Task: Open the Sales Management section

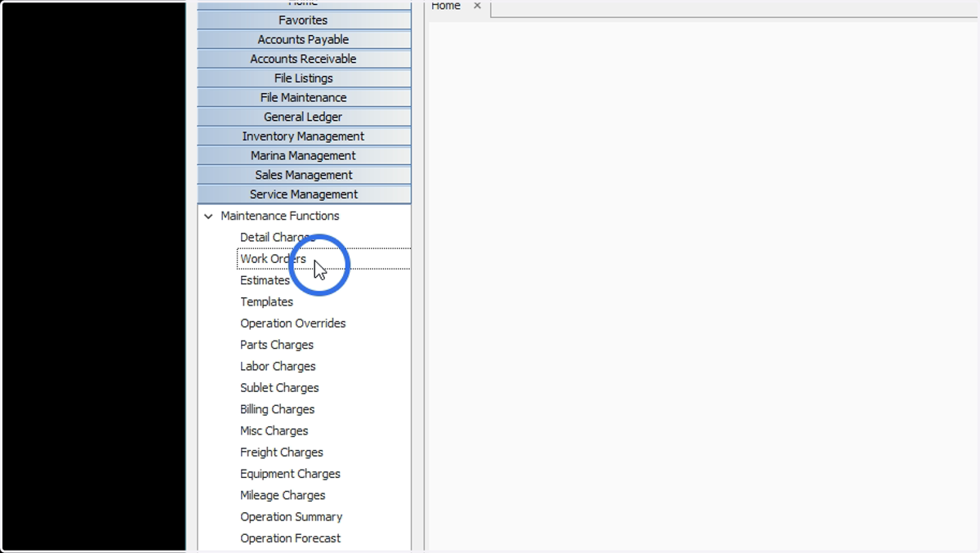Action: [304, 175]
